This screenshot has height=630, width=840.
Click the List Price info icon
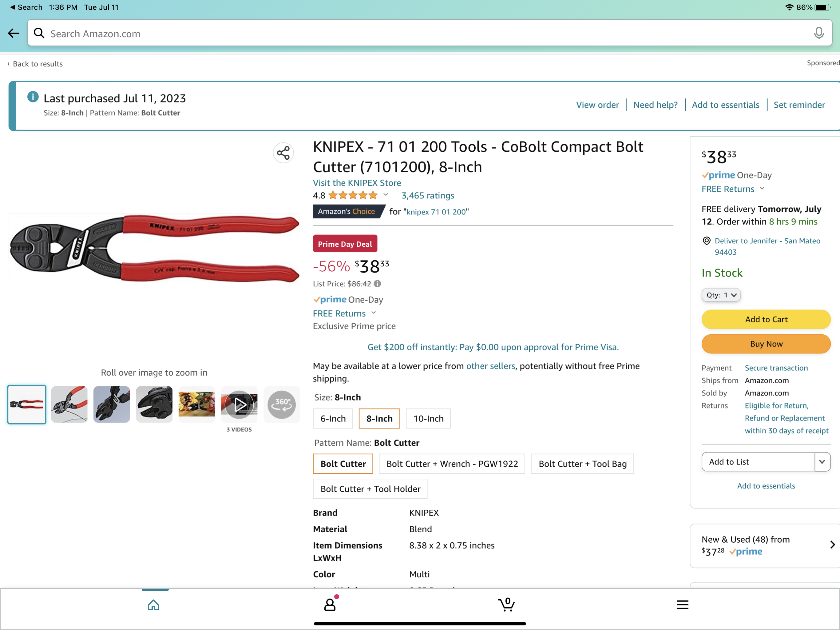pyautogui.click(x=377, y=283)
